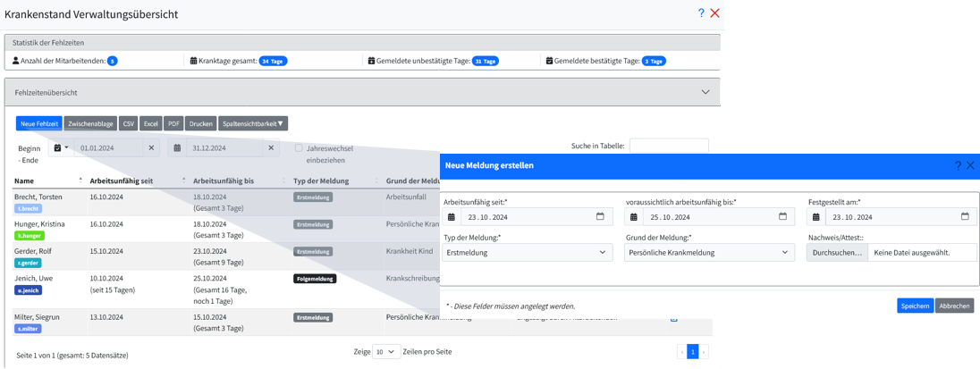Save the new Meldung with Speichern
Viewport: 980px width, 369px height.
[915, 306]
